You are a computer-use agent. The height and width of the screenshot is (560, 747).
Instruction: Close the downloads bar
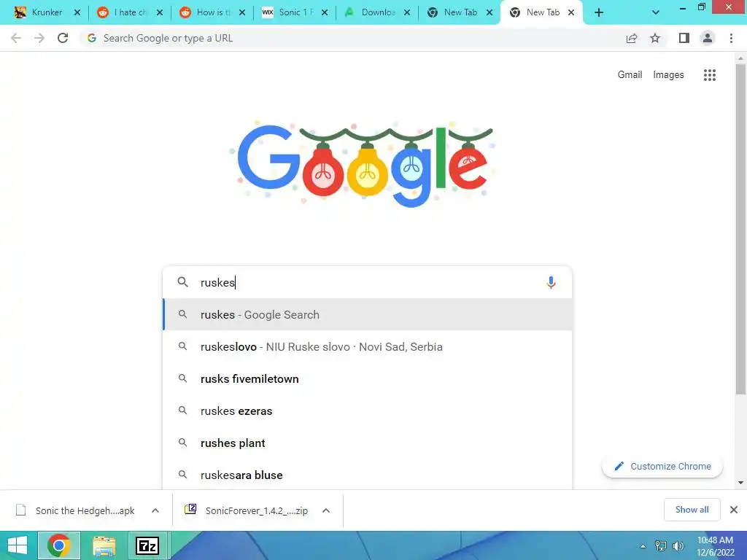[x=734, y=510]
